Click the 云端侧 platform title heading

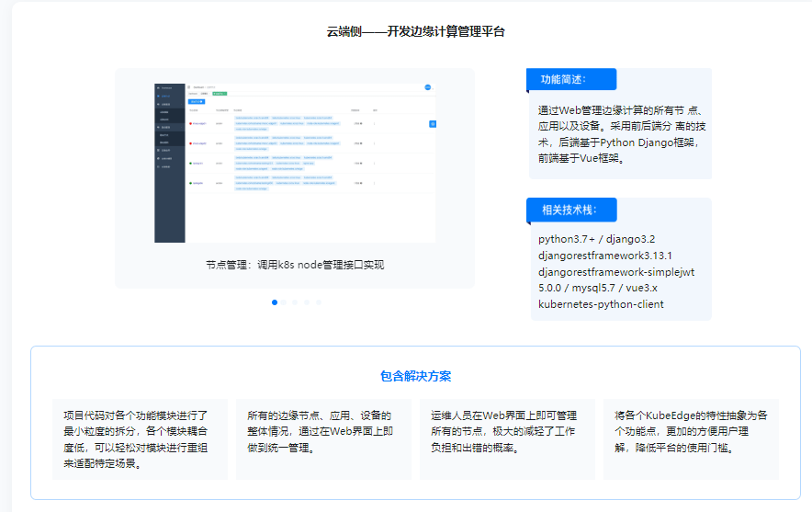415,31
